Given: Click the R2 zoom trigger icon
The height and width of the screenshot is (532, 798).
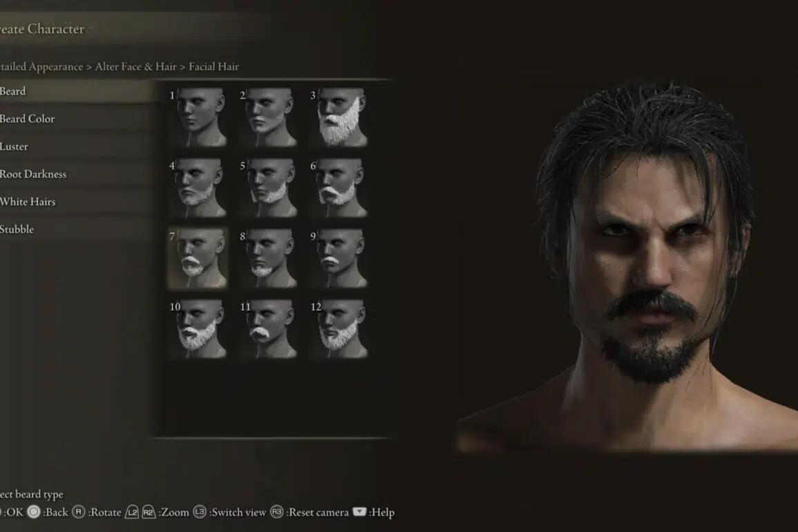Looking at the screenshot, I should tap(148, 512).
